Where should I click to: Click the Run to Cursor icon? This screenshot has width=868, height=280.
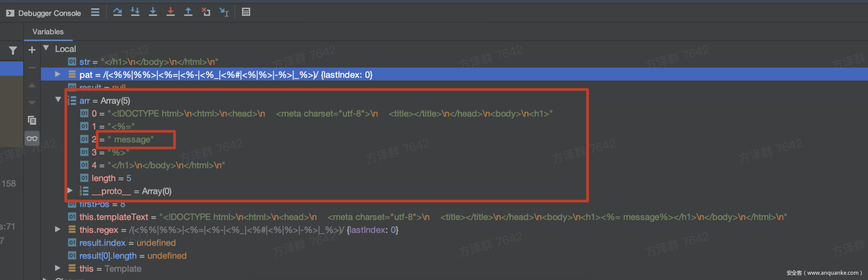[224, 12]
